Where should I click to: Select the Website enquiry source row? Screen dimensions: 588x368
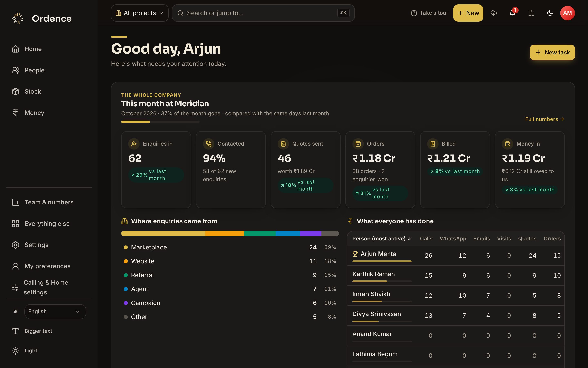pyautogui.click(x=230, y=261)
